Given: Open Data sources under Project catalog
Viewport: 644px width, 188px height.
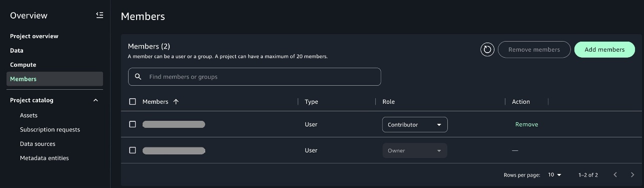Looking at the screenshot, I should pos(38,144).
